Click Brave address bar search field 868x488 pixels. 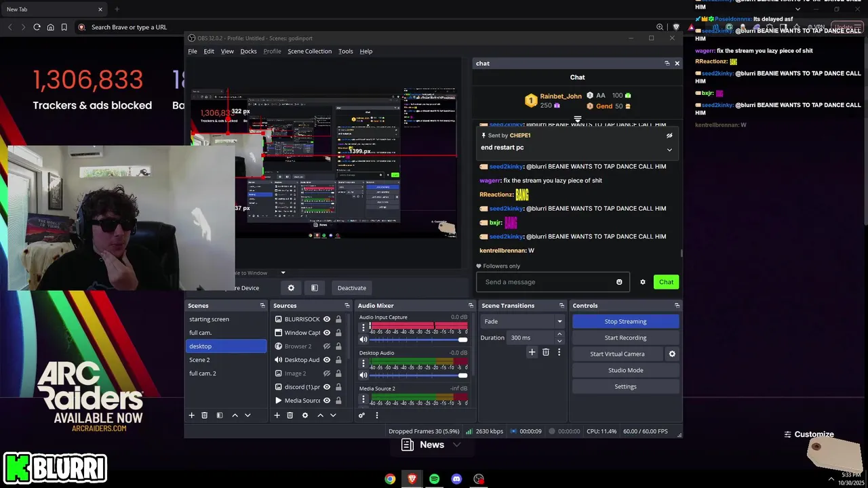(x=366, y=27)
